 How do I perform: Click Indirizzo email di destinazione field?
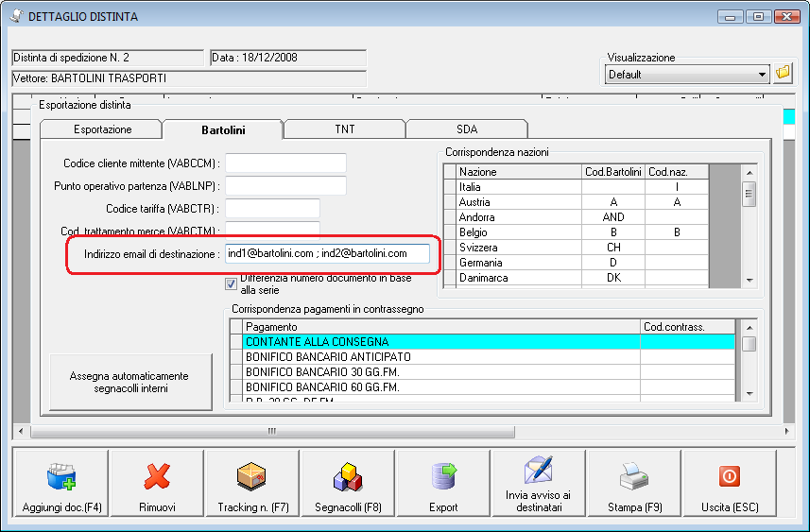[327, 253]
